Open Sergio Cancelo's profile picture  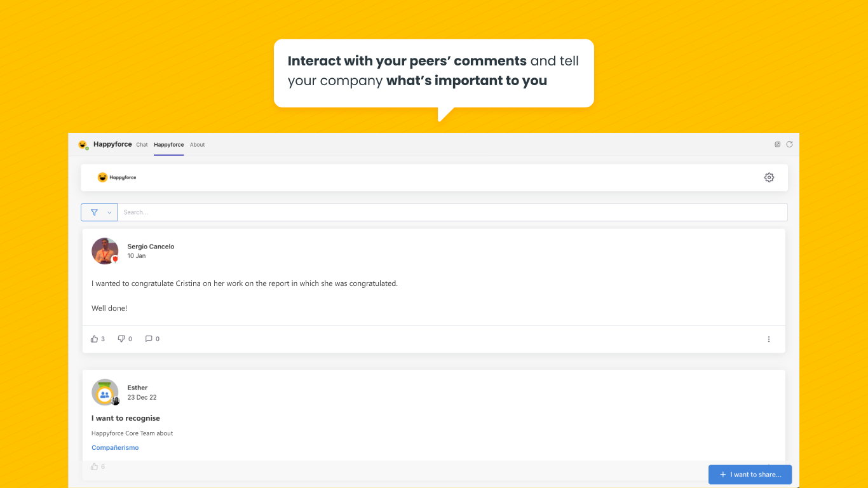[105, 251]
